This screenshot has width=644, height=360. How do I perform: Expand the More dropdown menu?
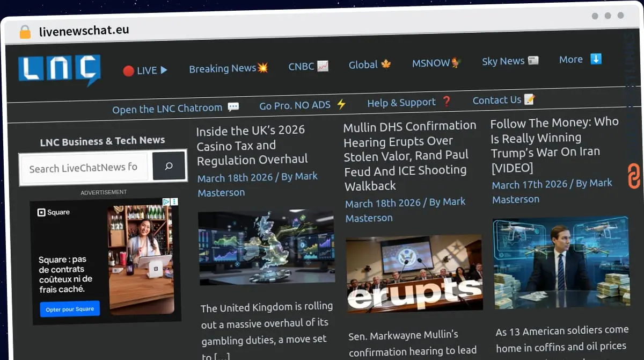click(x=580, y=60)
